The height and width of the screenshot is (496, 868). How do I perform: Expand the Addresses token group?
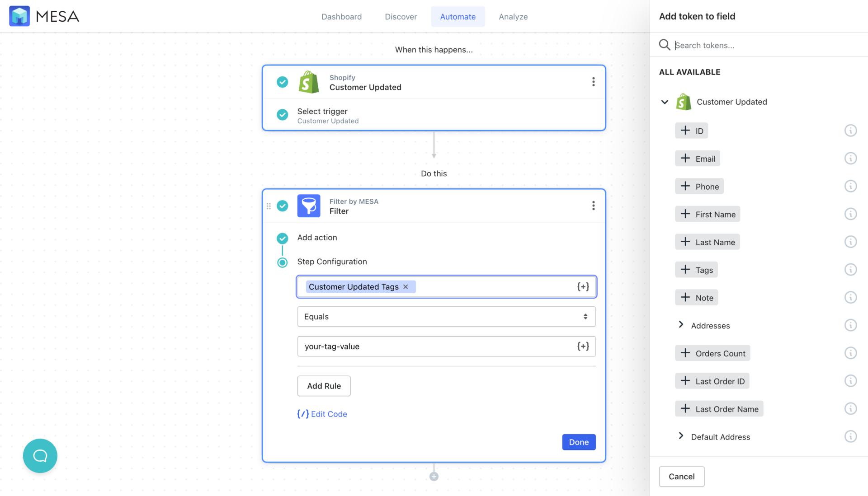tap(681, 324)
